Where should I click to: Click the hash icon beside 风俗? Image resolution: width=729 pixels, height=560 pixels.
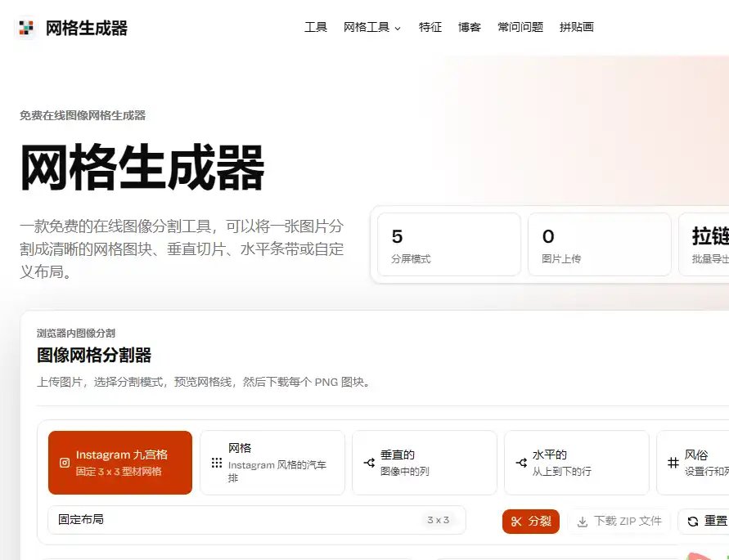(673, 463)
